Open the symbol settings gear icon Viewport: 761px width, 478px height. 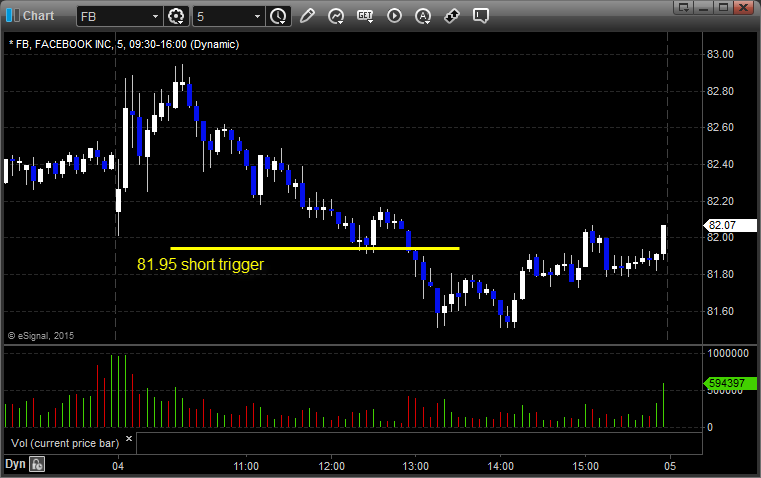coord(176,16)
